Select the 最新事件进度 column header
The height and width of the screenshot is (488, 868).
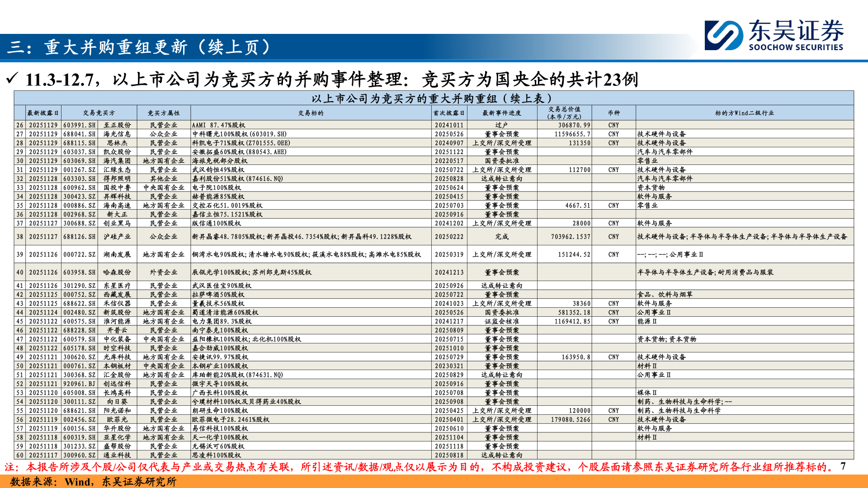point(502,113)
